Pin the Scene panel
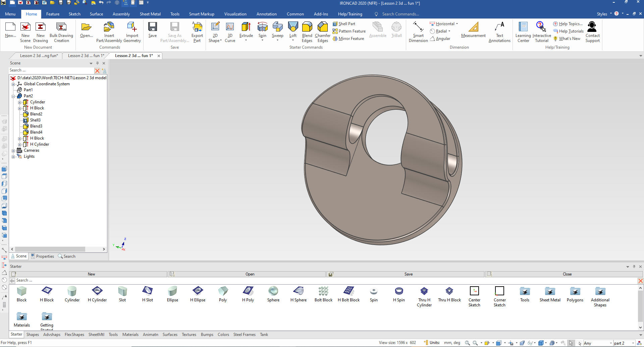This screenshot has width=644, height=347. pos(98,63)
